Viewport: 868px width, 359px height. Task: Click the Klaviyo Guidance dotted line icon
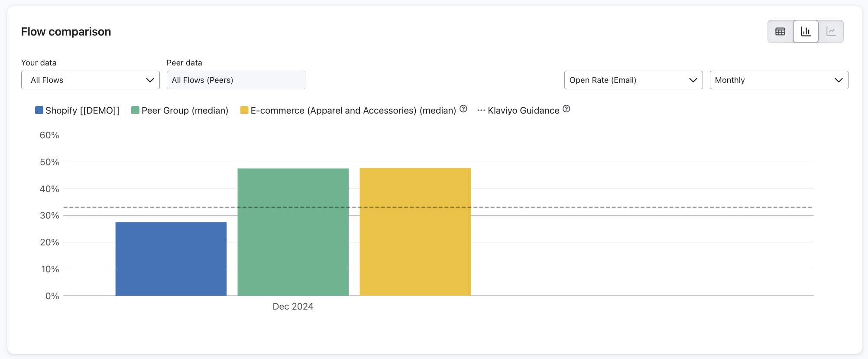[x=481, y=111]
